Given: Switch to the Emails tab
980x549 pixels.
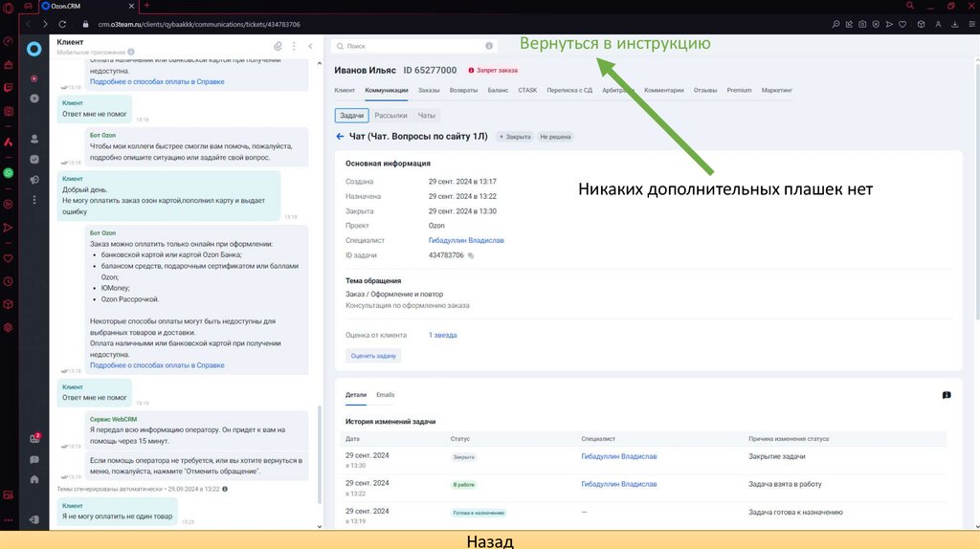Looking at the screenshot, I should [x=385, y=395].
